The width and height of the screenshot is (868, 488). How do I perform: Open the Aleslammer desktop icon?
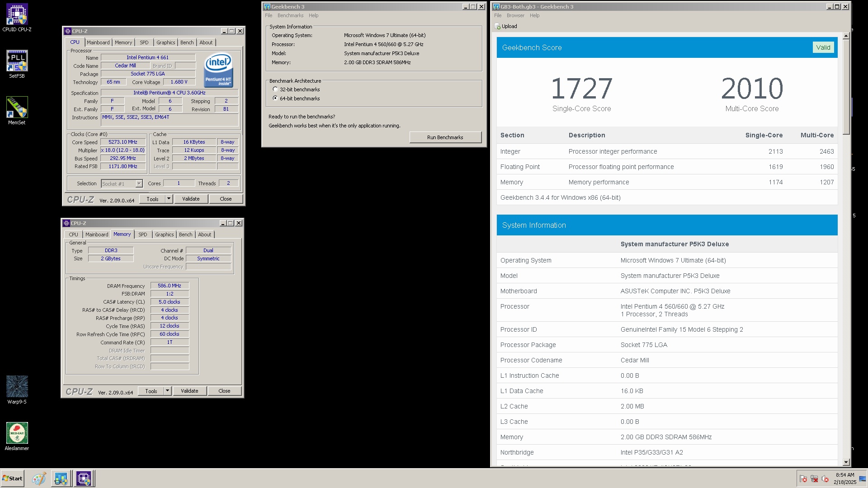[x=17, y=436]
